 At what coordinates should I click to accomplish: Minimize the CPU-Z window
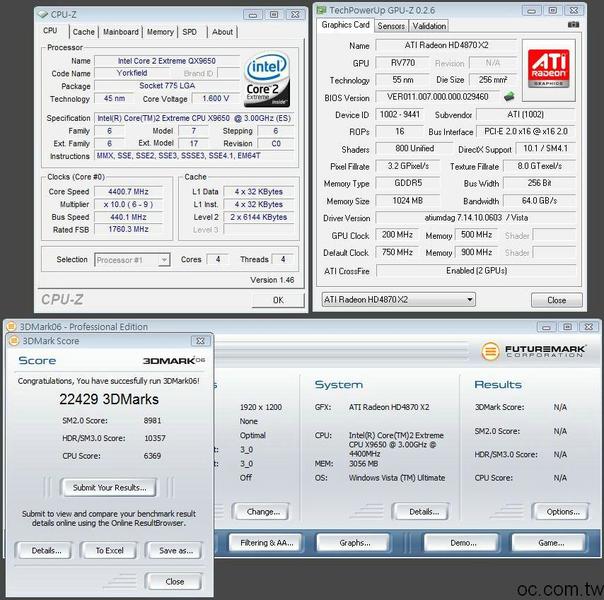coord(253,15)
